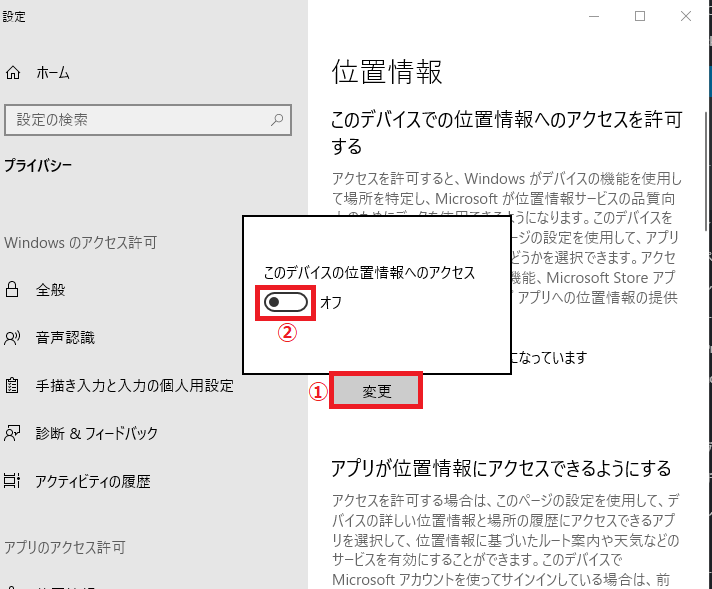The width and height of the screenshot is (712, 589).
Task: Click the プライバシー heading text
Action: pos(38,165)
